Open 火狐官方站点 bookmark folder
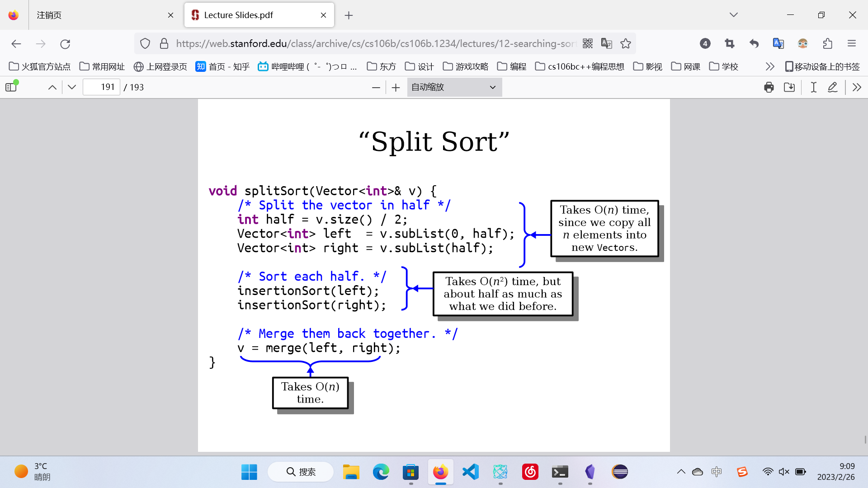 pyautogui.click(x=40, y=66)
